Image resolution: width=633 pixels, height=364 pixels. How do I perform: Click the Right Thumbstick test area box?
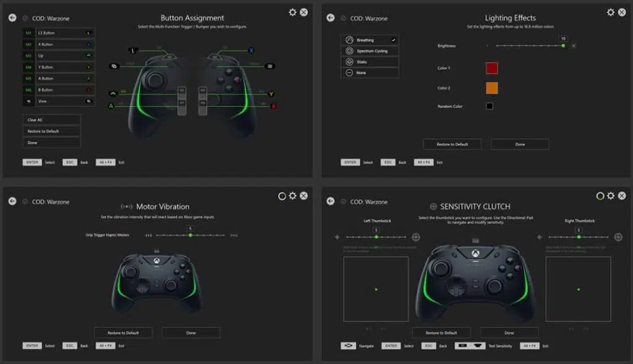click(x=578, y=289)
